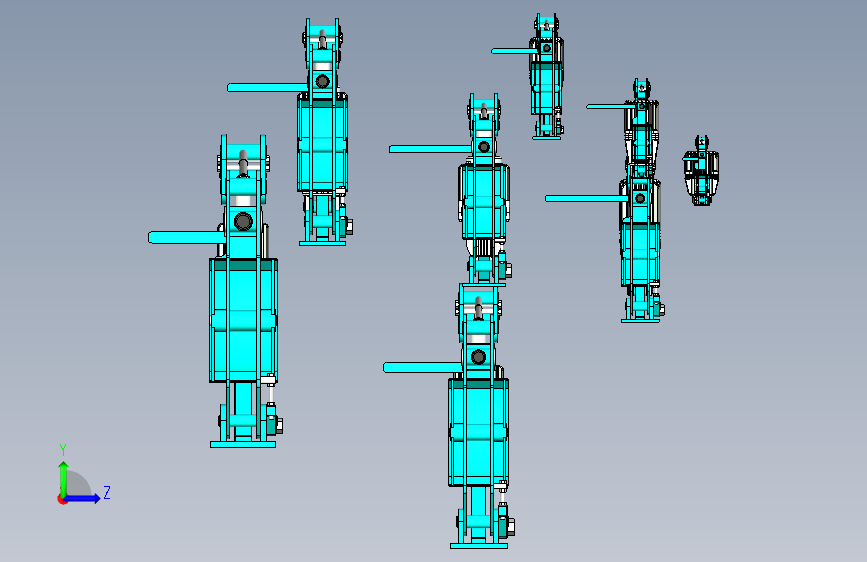
Task: Click the green Y axis arrow on the triad
Action: [x=64, y=478]
